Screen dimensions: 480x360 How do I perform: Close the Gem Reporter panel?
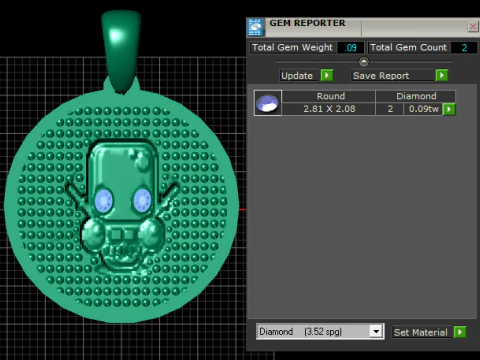(473, 26)
